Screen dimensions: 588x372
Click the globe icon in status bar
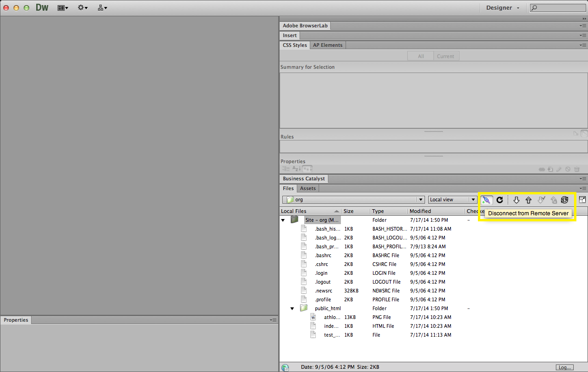(x=285, y=367)
